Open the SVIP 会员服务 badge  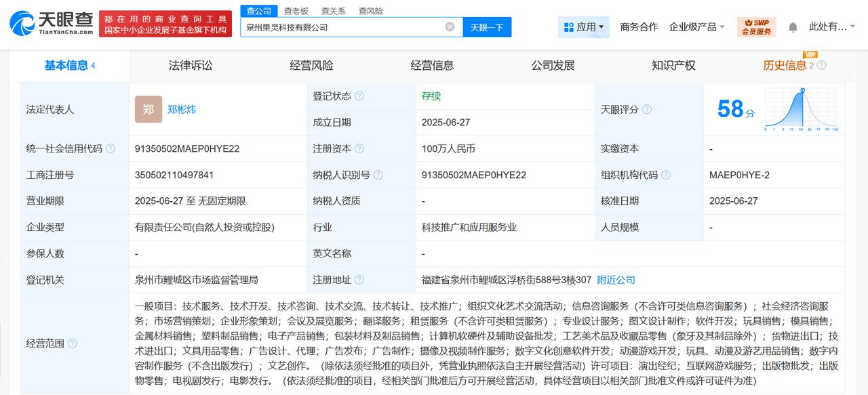(x=756, y=27)
